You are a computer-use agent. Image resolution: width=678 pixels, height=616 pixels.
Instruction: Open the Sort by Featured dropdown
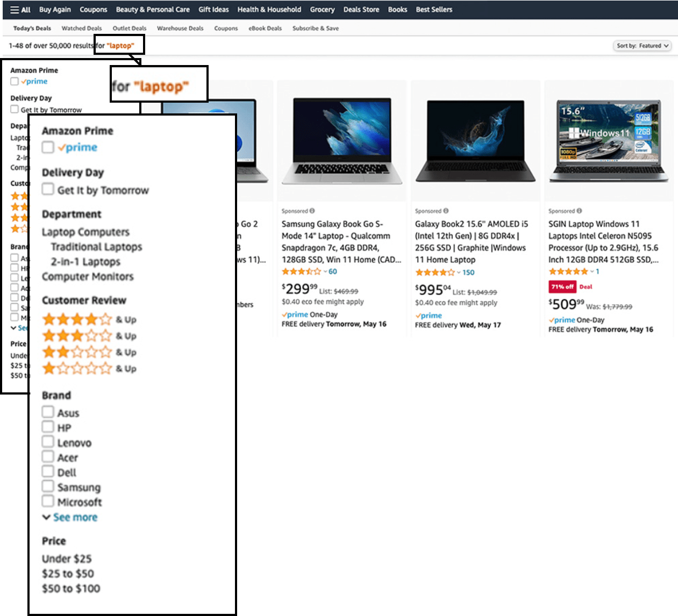click(642, 46)
